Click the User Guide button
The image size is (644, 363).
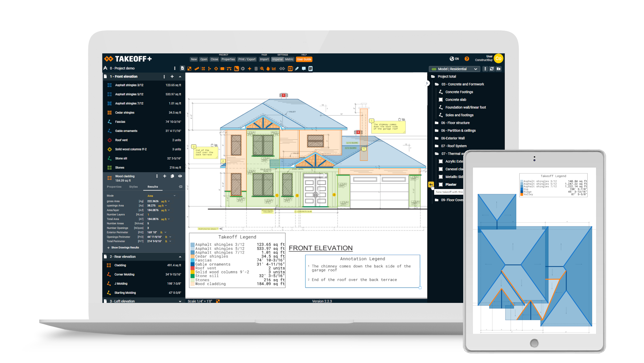click(x=305, y=59)
